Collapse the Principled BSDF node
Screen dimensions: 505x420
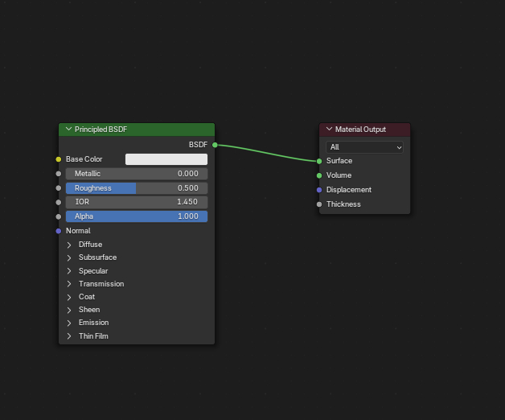coord(68,129)
